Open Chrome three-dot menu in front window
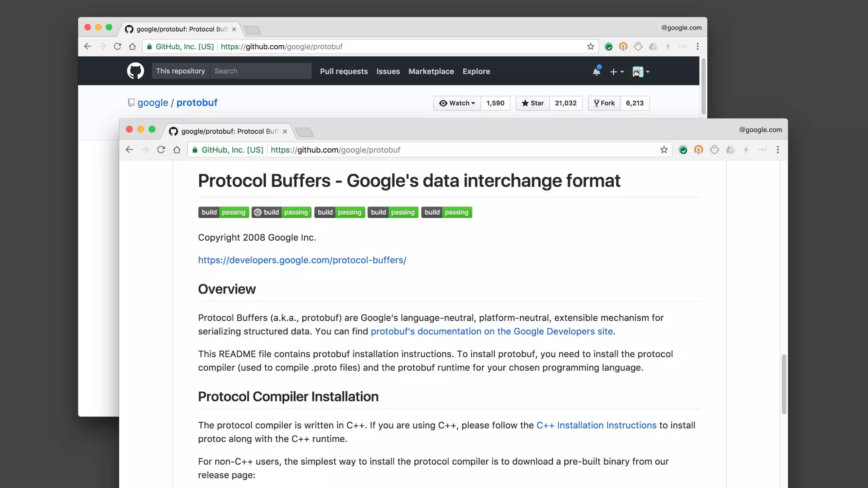The height and width of the screenshot is (488, 868). [x=777, y=150]
